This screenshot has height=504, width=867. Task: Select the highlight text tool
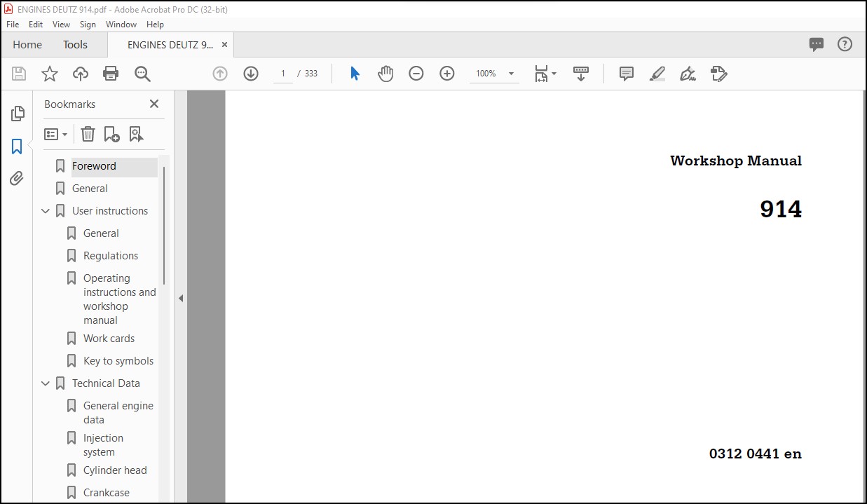click(x=657, y=74)
